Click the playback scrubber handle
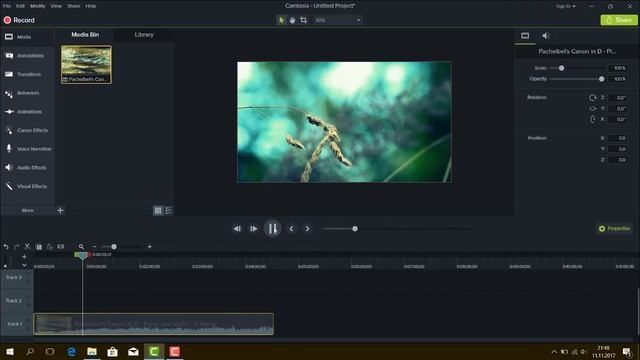 tap(355, 229)
